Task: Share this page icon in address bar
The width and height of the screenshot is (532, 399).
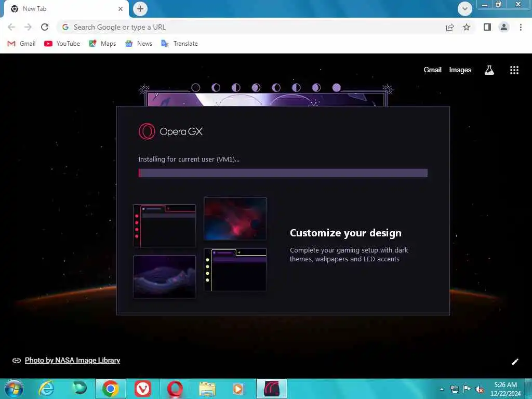Action: 450,27
